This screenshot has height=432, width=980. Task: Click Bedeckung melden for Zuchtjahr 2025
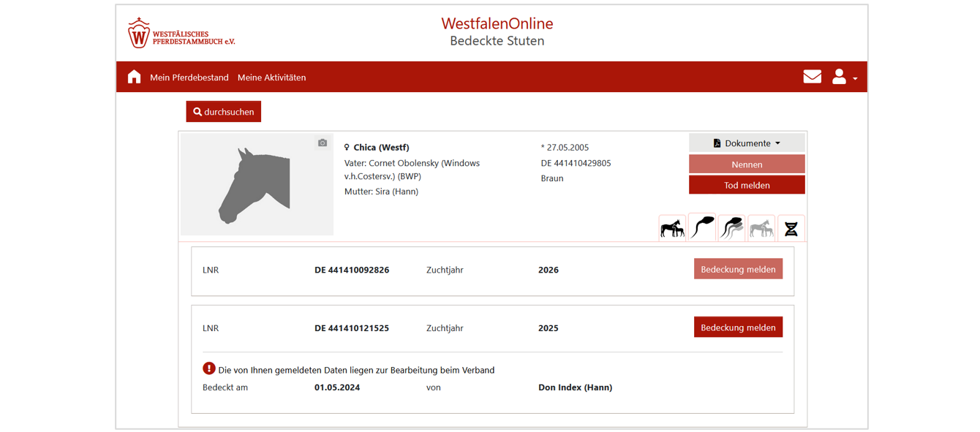click(x=738, y=327)
